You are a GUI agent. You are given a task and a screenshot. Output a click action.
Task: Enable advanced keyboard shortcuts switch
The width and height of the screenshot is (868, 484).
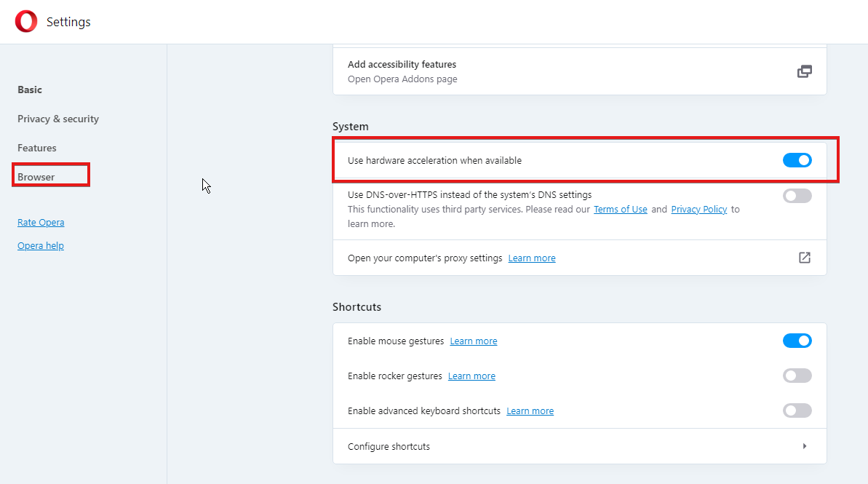tap(797, 410)
